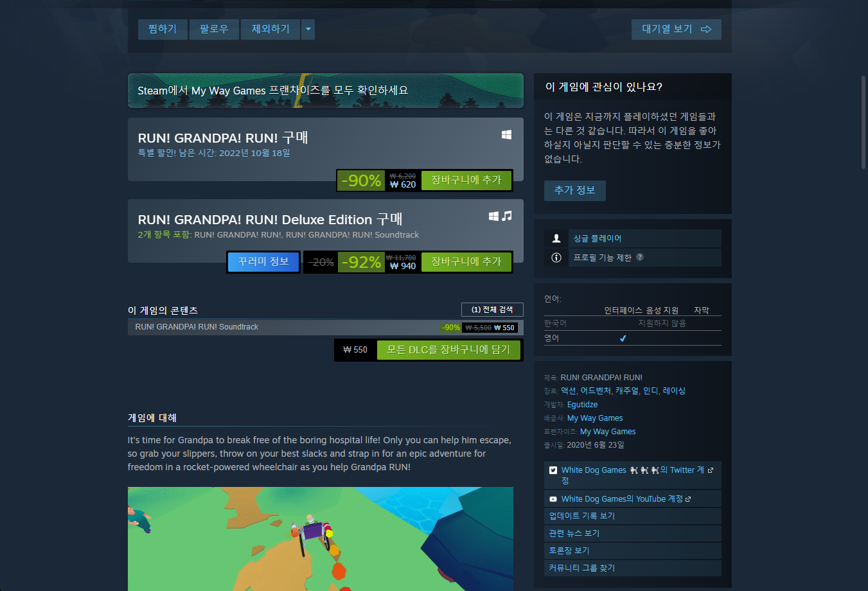Viewport: 868px width, 591px height.
Task: Click the 제외하기 ignore button
Action: 270,29
